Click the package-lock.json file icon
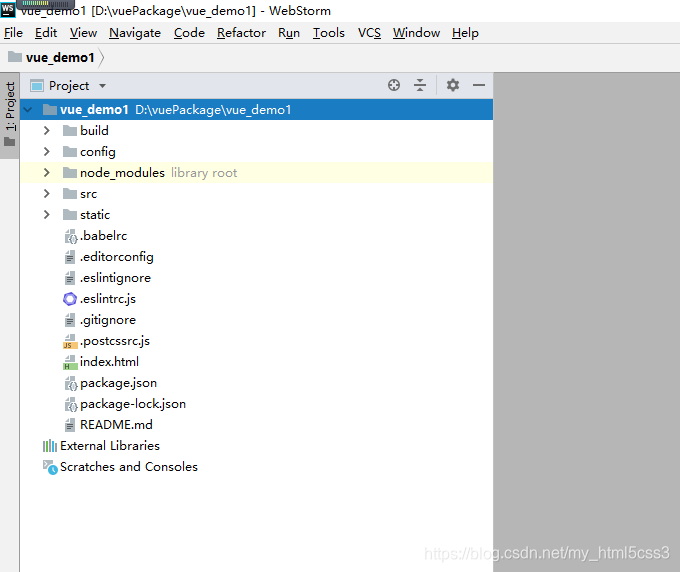This screenshot has width=680, height=572. [x=70, y=404]
